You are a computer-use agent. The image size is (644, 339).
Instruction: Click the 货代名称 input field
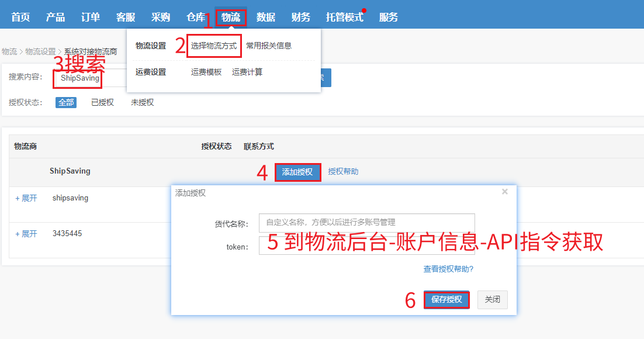click(x=367, y=223)
